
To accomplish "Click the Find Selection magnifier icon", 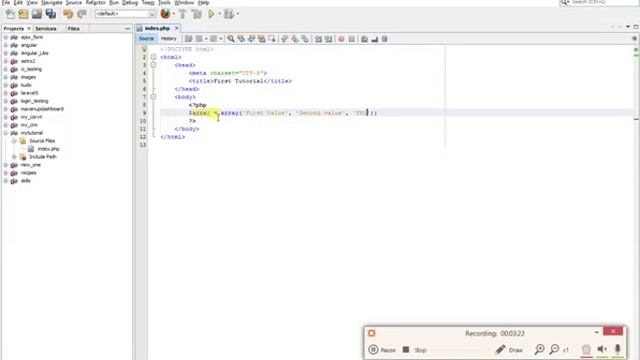I will click(231, 39).
